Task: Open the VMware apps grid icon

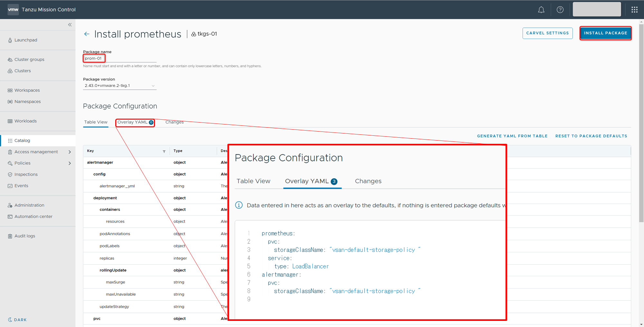Action: 634,10
